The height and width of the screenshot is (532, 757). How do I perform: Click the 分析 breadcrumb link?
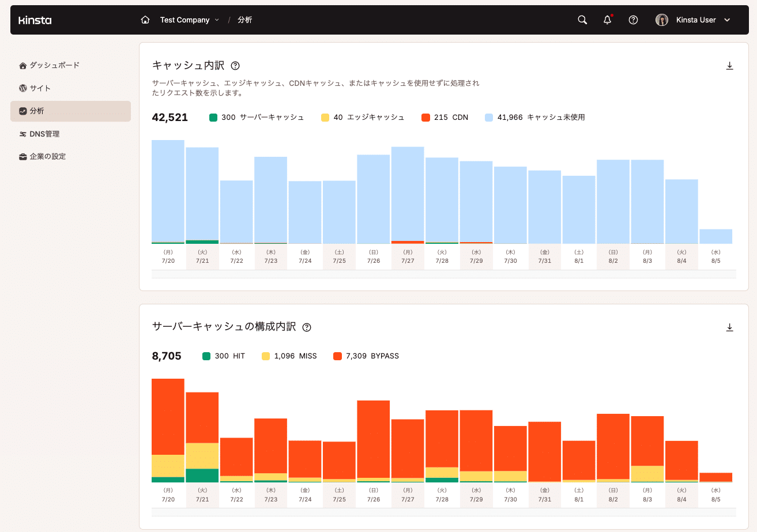[x=244, y=20]
